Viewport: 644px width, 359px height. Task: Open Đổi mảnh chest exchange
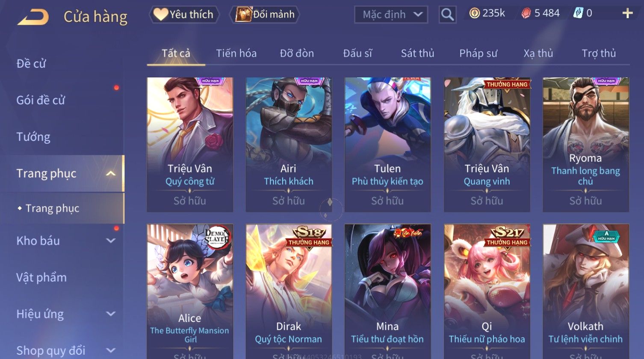[x=265, y=15]
